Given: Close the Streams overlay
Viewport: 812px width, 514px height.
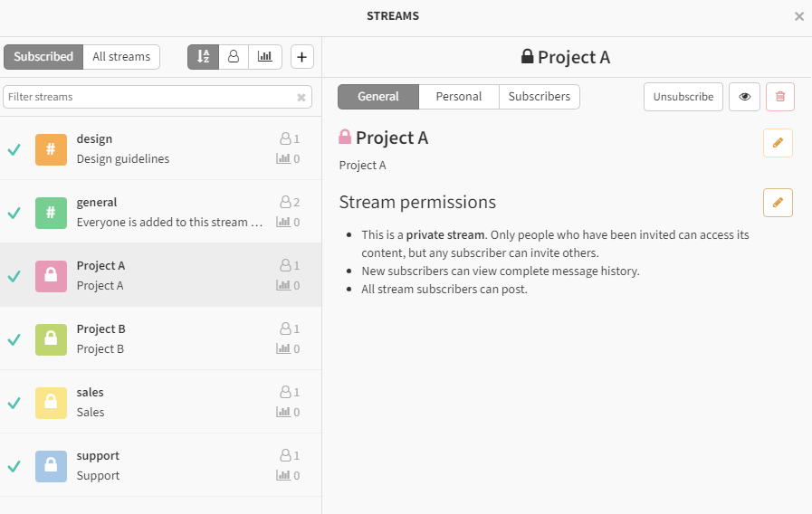Looking at the screenshot, I should coord(799,16).
